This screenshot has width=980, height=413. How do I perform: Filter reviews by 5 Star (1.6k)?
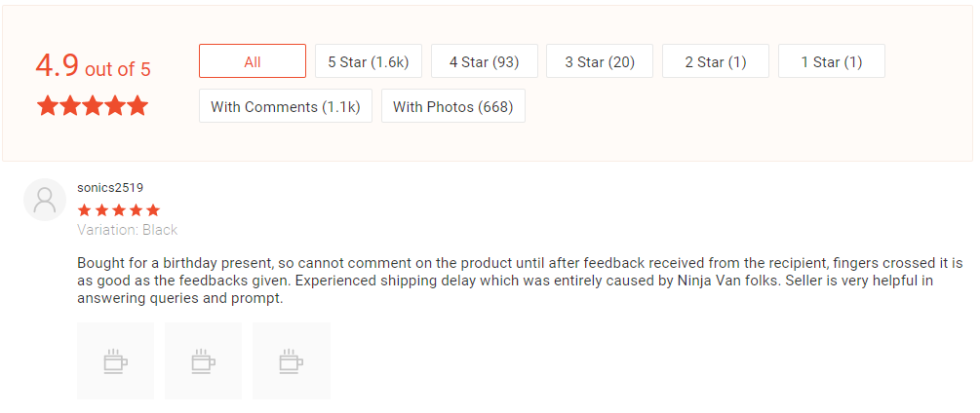368,61
